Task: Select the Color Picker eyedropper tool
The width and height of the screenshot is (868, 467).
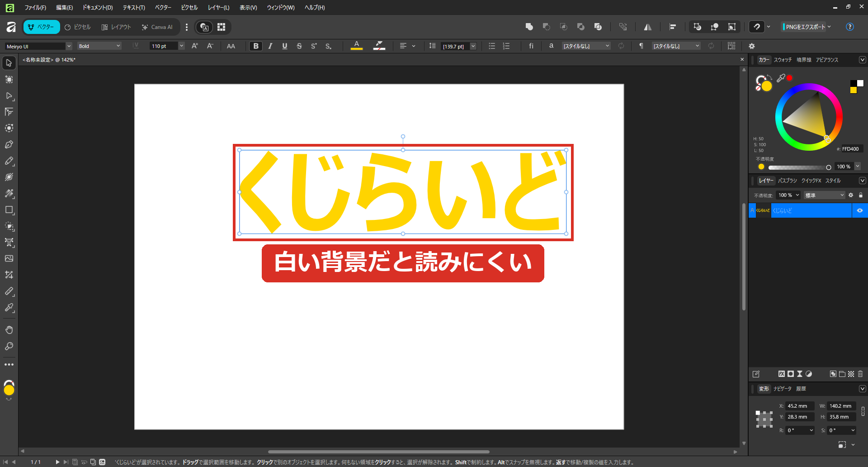Action: (x=9, y=308)
